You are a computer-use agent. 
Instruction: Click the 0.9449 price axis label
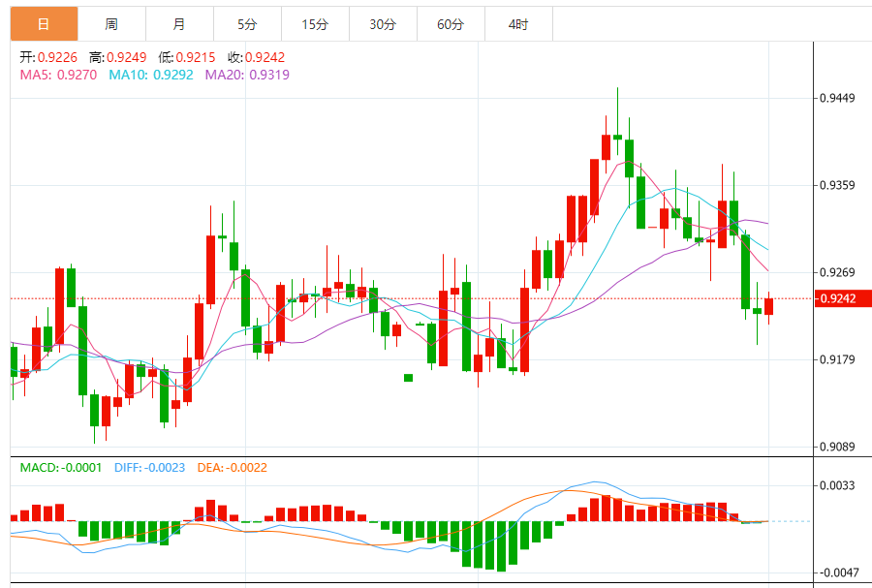(x=837, y=98)
